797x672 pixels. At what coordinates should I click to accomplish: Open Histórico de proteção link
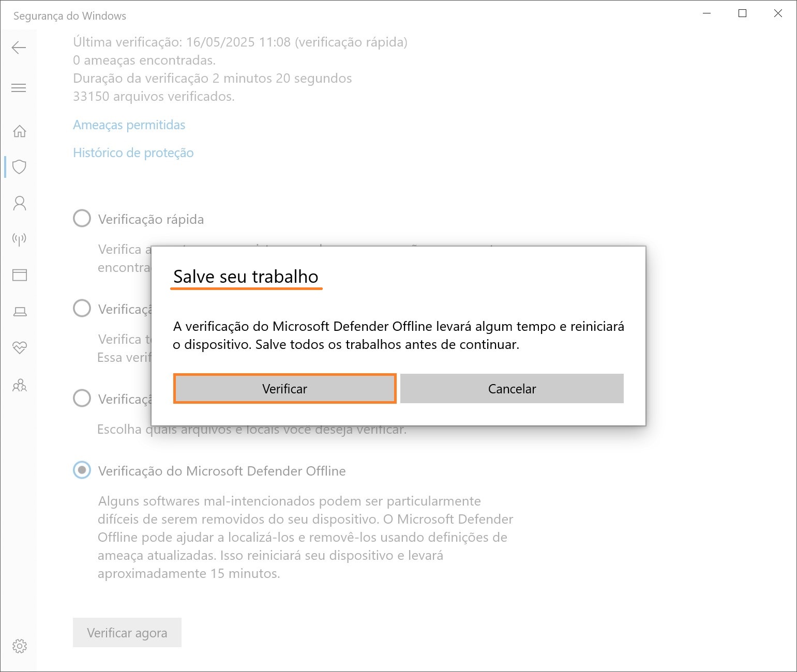click(x=133, y=153)
